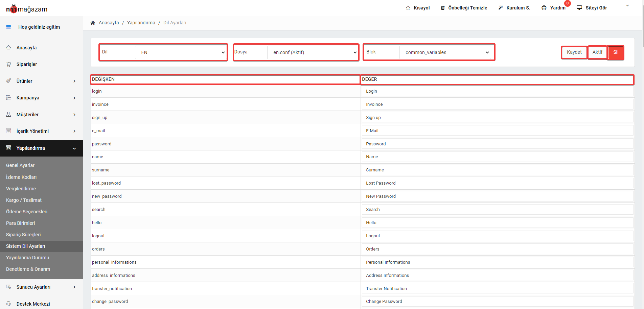Click the DEĞİŞKEN column header

coord(225,79)
